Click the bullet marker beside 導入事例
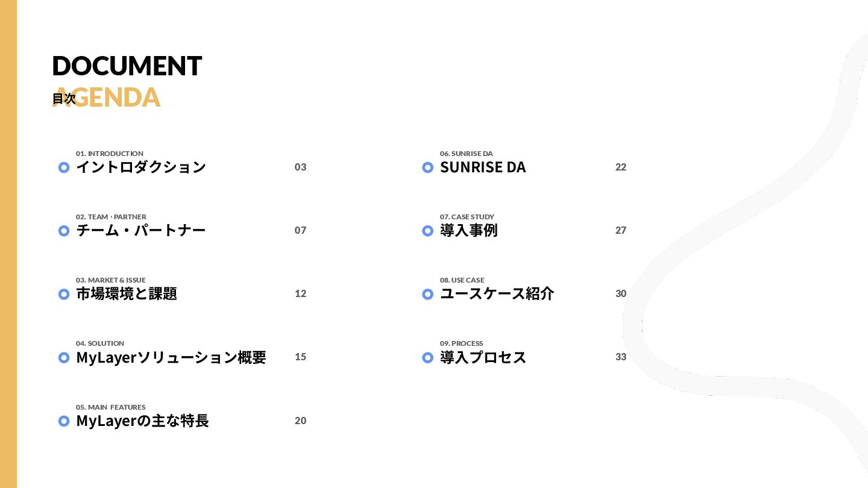 pyautogui.click(x=427, y=231)
